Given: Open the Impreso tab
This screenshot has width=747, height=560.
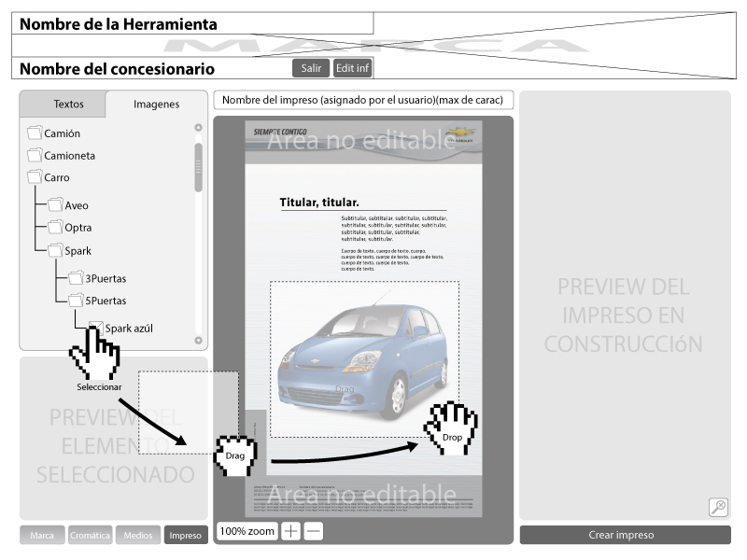Looking at the screenshot, I should coord(186,535).
